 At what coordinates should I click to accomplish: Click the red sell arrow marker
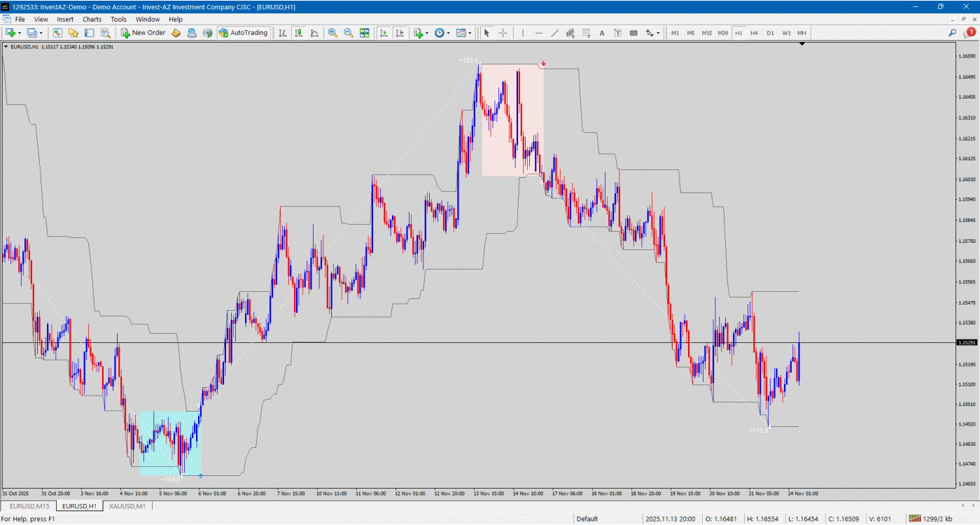point(543,64)
